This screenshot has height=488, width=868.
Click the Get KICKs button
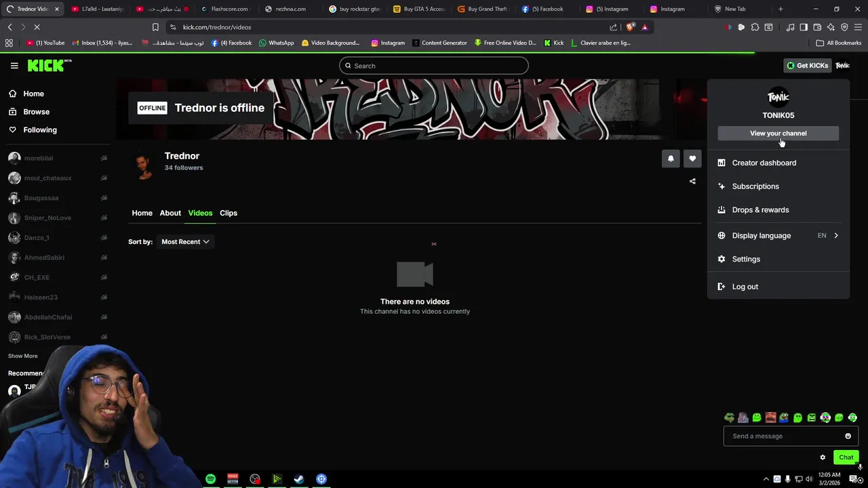807,66
